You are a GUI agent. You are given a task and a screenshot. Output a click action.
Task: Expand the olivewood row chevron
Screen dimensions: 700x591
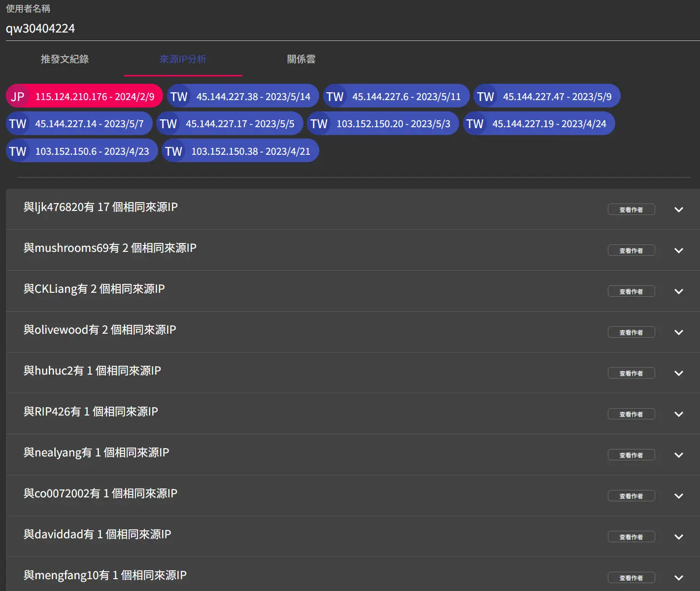[x=678, y=332]
